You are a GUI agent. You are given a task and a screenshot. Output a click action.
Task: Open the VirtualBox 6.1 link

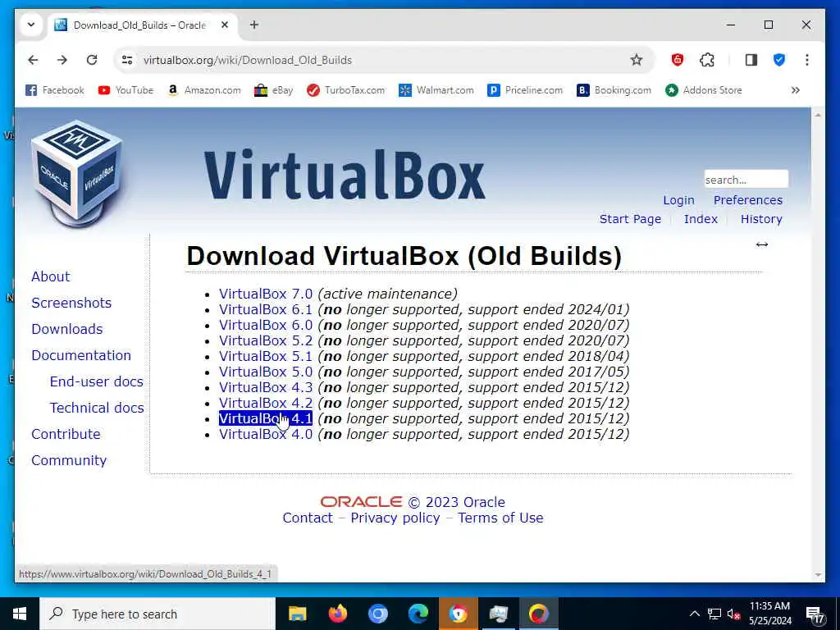click(266, 309)
